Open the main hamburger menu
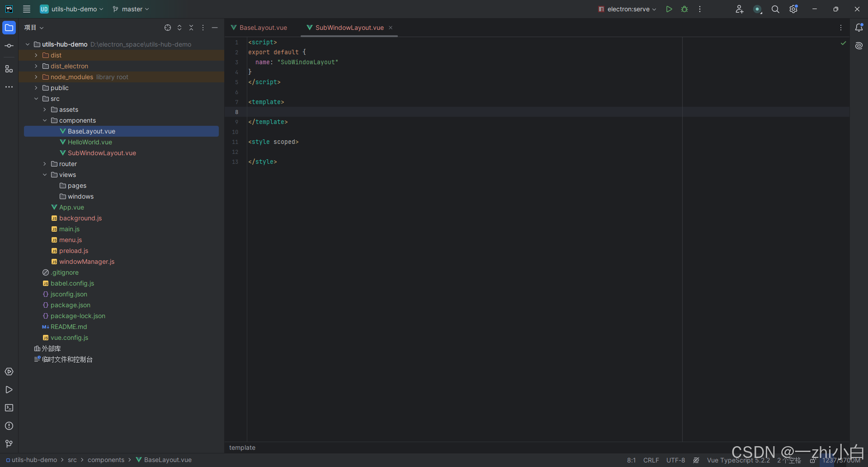 [27, 9]
